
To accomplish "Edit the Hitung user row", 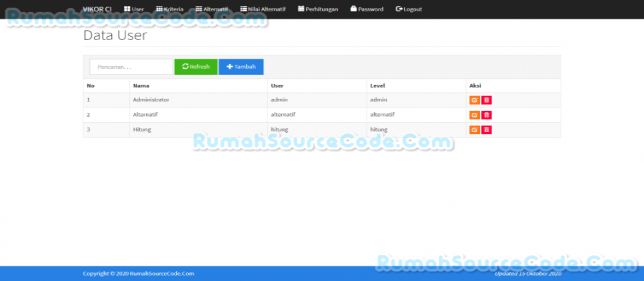I will [x=474, y=129].
